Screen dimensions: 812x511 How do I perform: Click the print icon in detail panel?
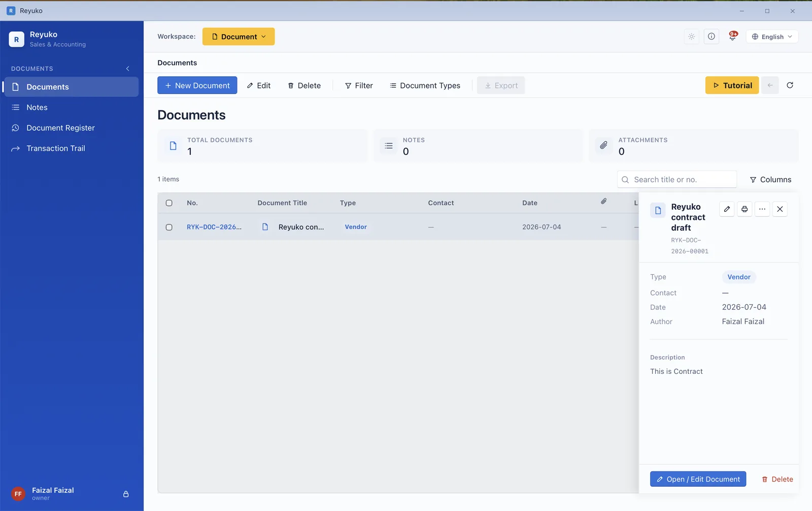745,209
